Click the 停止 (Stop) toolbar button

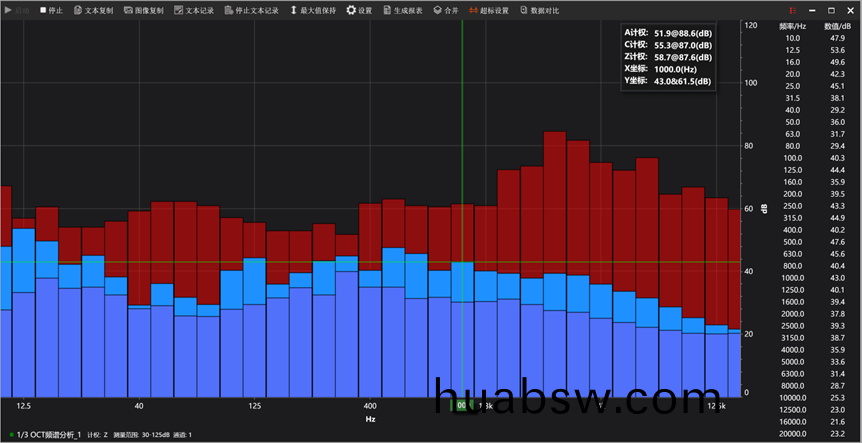tap(50, 10)
